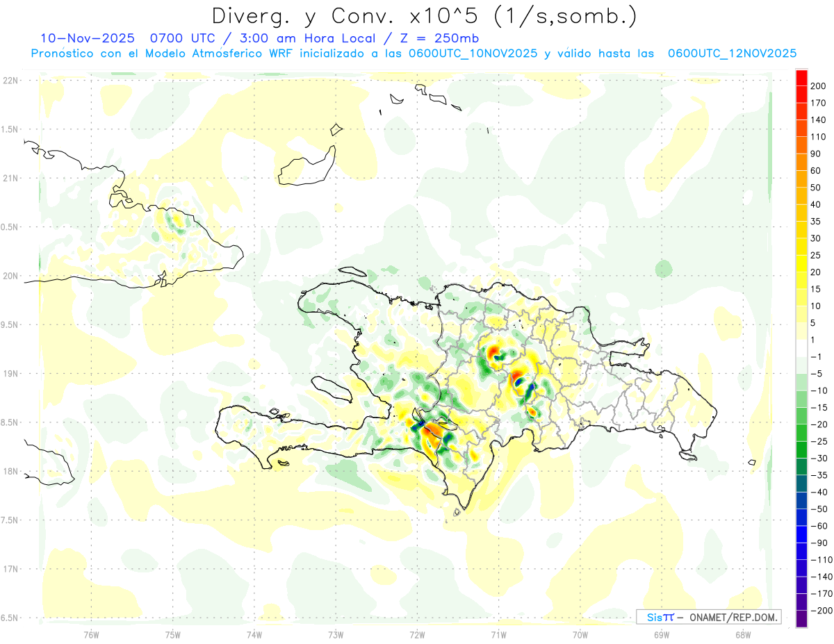834x644 pixels.
Task: Click the positive '50' color bar value
Action: (817, 188)
